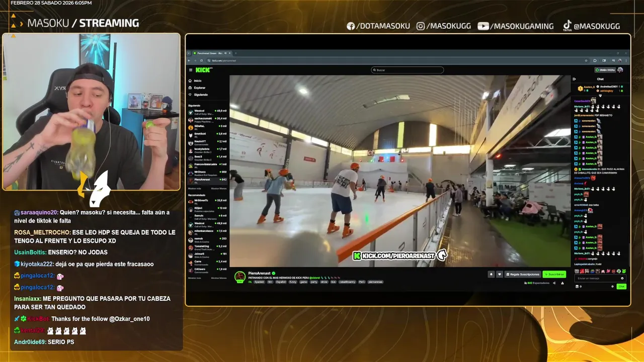The width and height of the screenshot is (644, 362).
Task: Click the caballitoarmy tag
Action: coord(347,282)
